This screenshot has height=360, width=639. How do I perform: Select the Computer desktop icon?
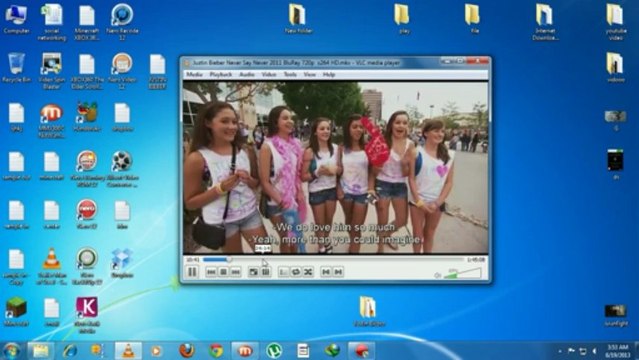(x=16, y=18)
